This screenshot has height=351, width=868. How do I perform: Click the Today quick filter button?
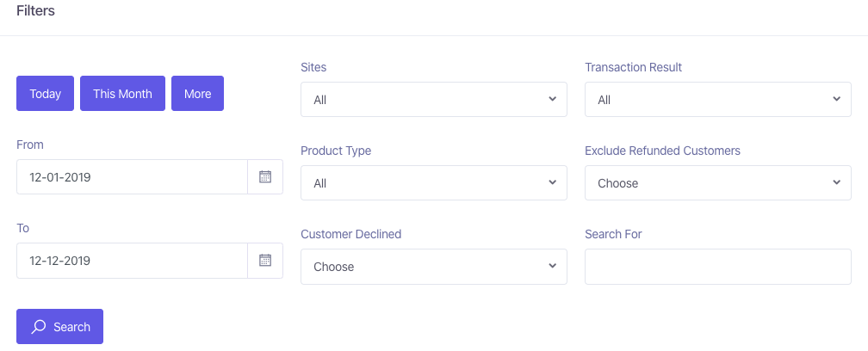pos(45,94)
